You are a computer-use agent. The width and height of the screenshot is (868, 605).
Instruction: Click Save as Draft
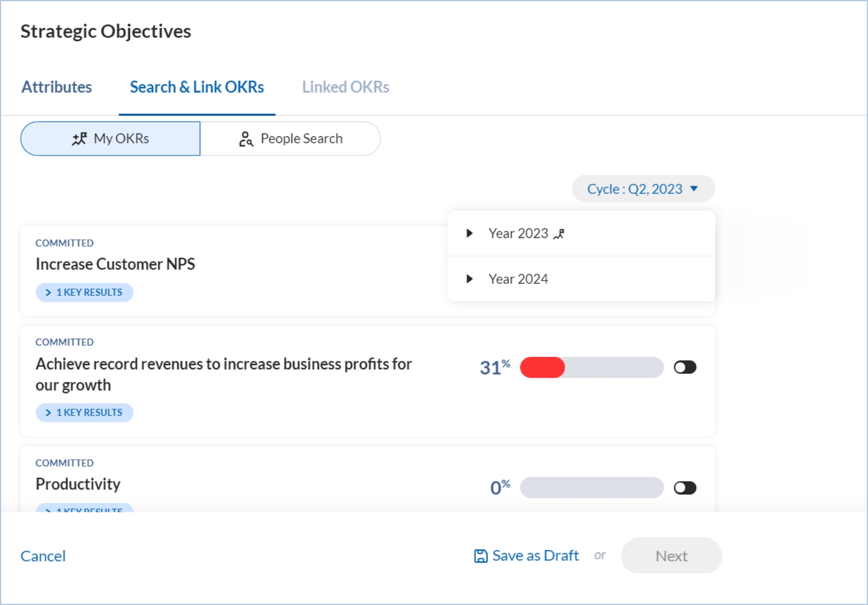point(535,556)
